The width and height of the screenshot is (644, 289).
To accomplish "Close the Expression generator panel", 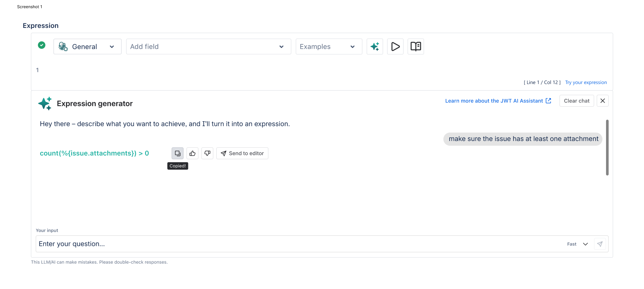I will 603,101.
